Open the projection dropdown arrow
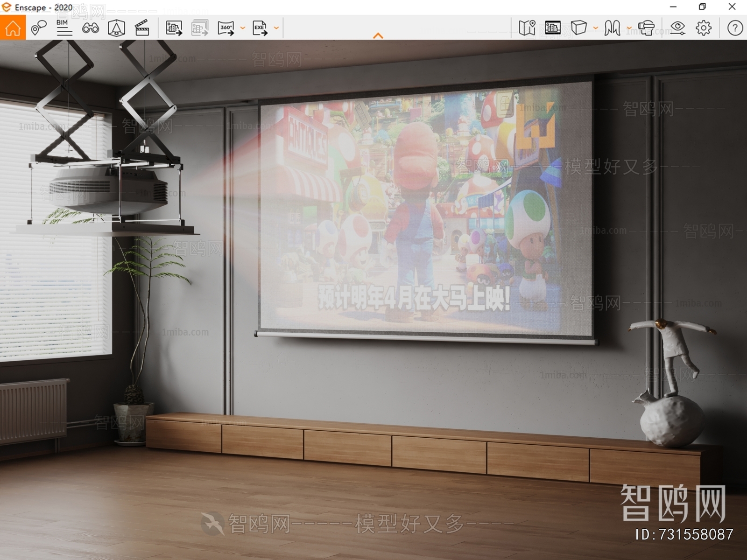This screenshot has width=747, height=560. click(595, 28)
